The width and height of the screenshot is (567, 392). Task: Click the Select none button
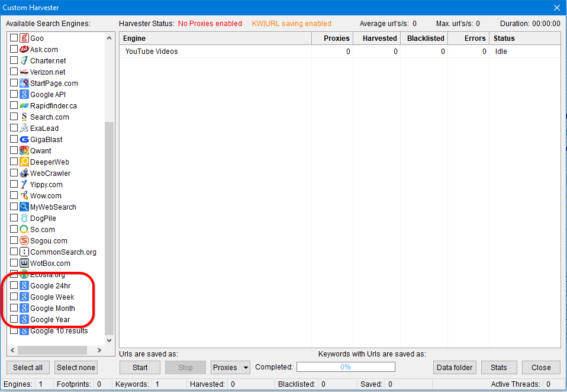(76, 367)
